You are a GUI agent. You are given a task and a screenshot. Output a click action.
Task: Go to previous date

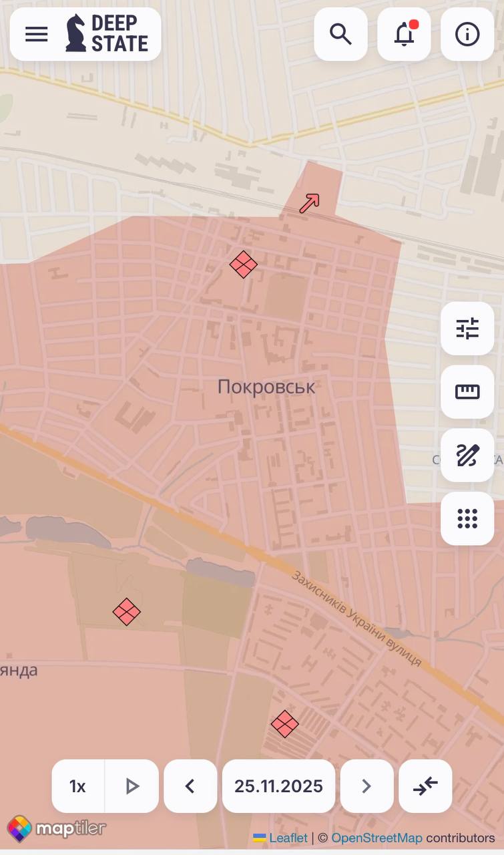click(190, 786)
